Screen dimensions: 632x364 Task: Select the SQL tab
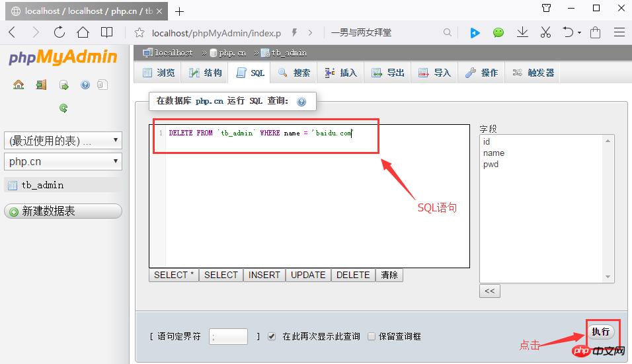[x=249, y=73]
